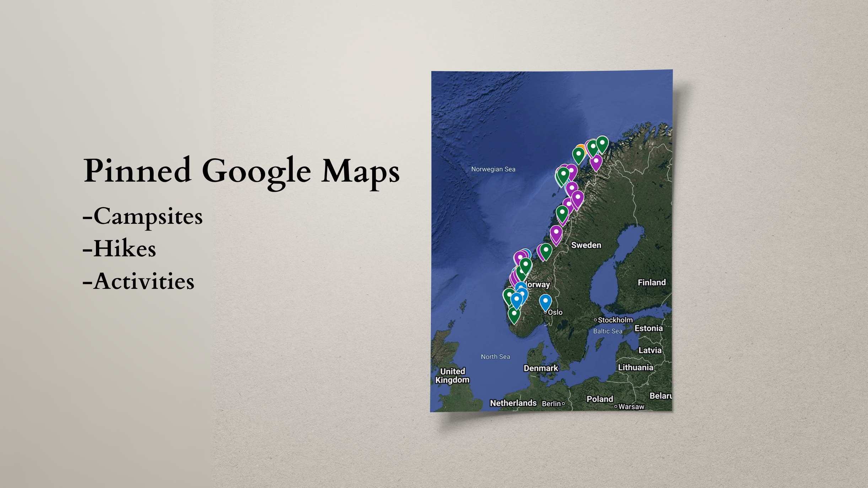Click the 'Estonia' country label

pos(648,328)
